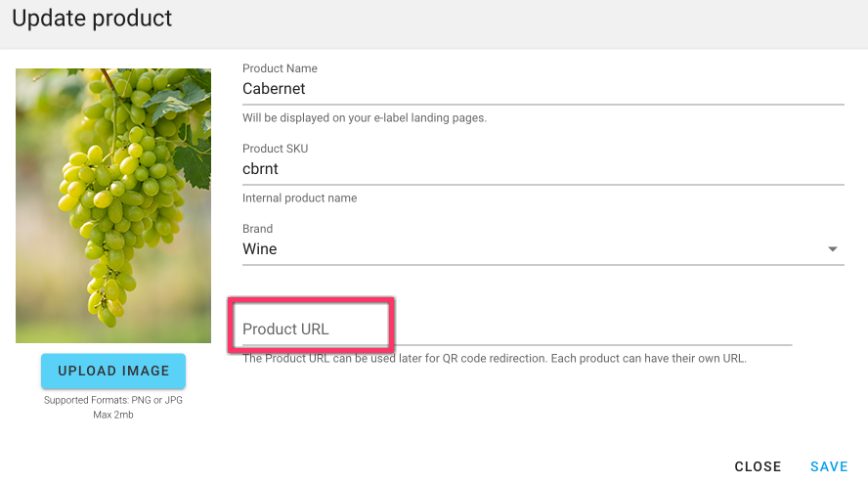Click the Product SKU label
868x483 pixels.
(x=275, y=149)
